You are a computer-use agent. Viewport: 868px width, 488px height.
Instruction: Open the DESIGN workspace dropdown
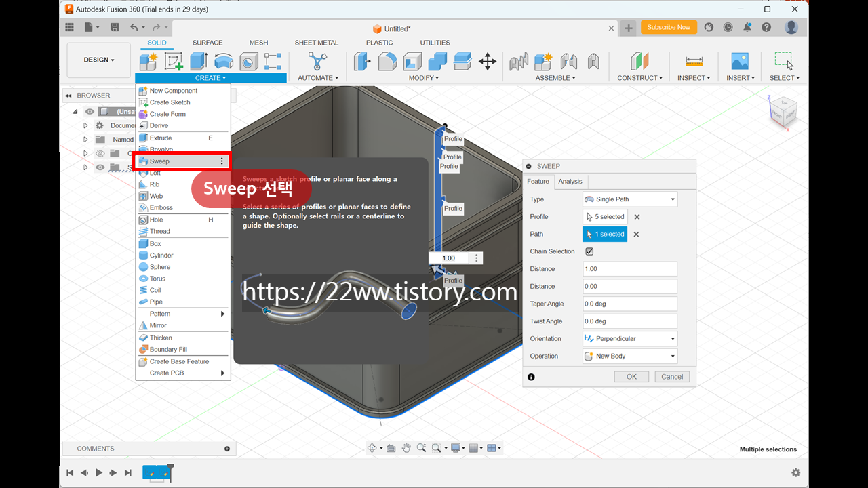(99, 60)
